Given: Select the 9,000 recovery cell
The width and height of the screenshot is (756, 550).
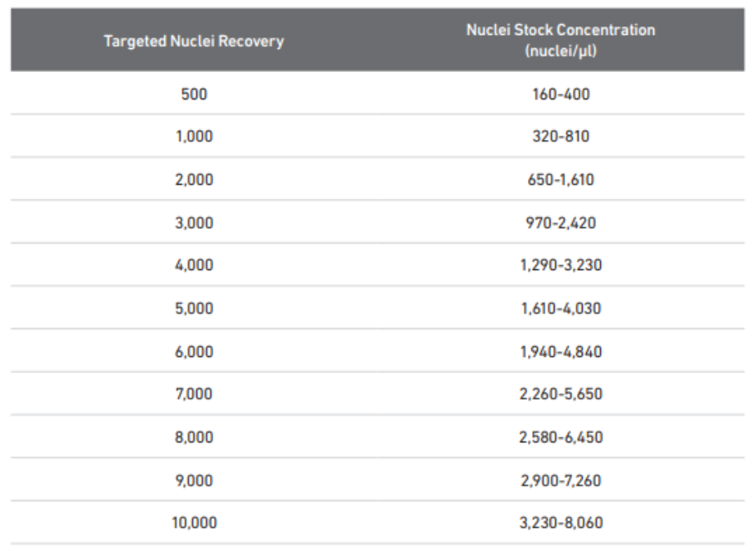Looking at the screenshot, I should pos(194,480).
